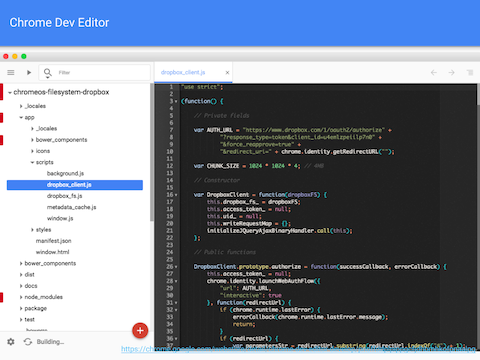Click the chrome.google.com link at bottom

[298, 349]
